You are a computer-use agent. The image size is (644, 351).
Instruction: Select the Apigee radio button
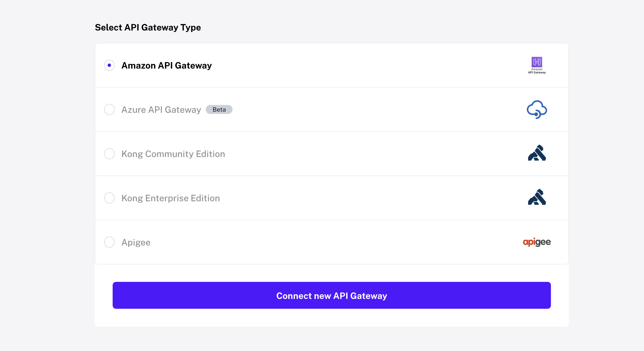[x=109, y=242]
